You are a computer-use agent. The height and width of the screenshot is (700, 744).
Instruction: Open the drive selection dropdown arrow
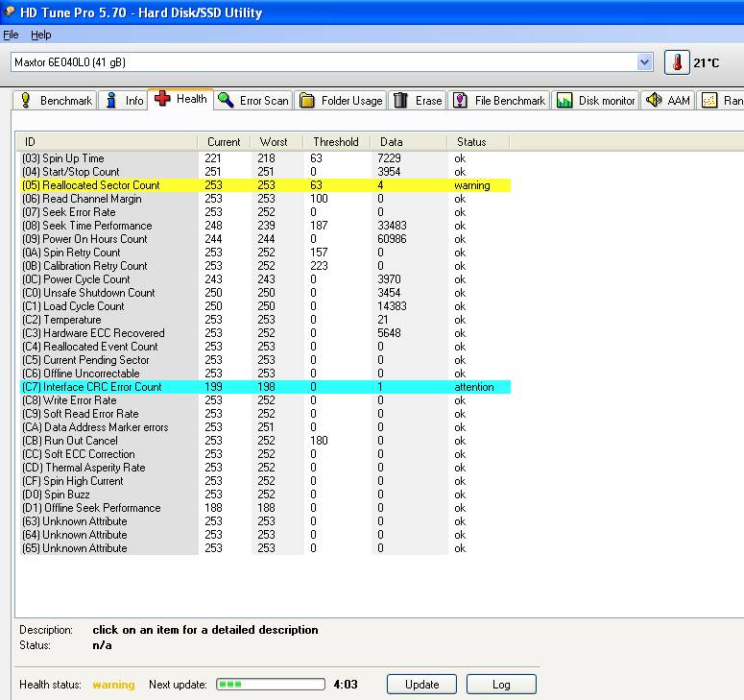pos(644,62)
